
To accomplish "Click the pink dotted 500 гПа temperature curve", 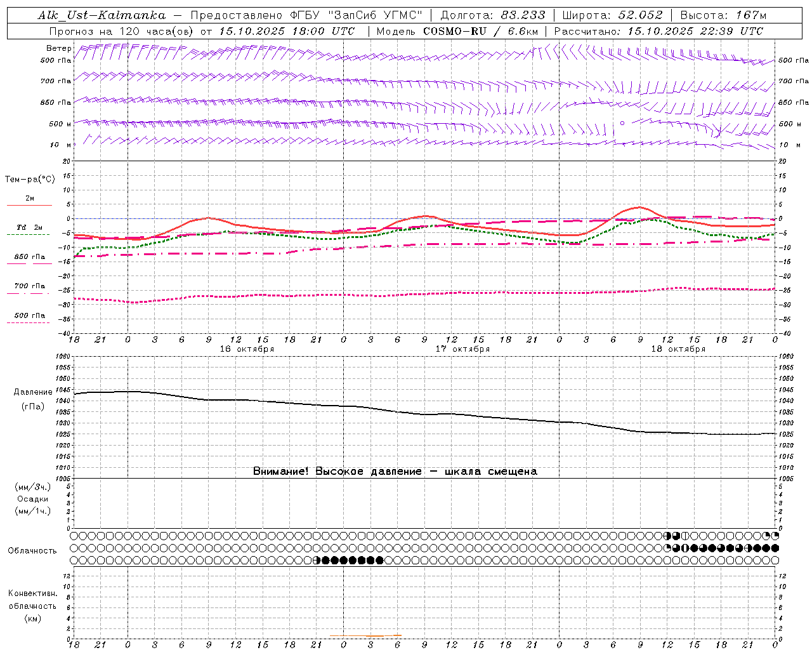I will coord(425,294).
